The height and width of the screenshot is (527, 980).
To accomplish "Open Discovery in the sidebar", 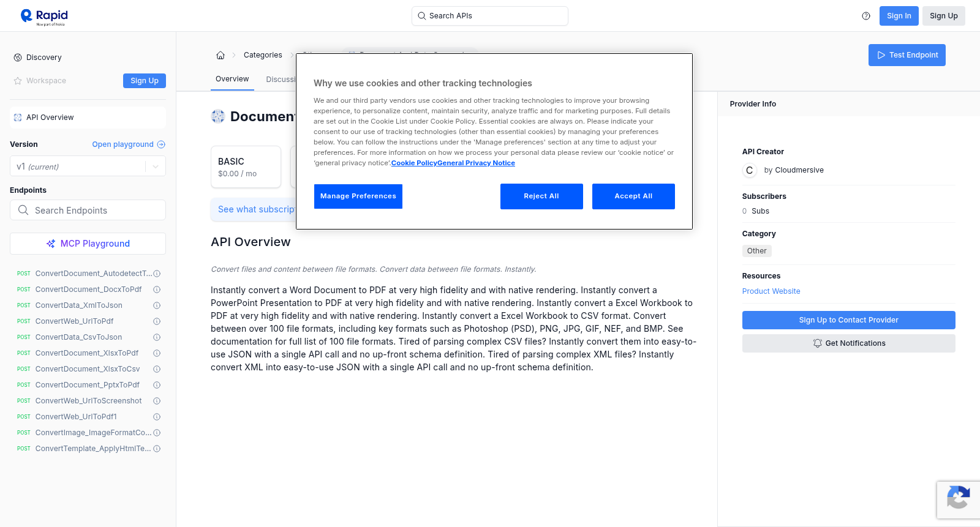I will click(37, 58).
